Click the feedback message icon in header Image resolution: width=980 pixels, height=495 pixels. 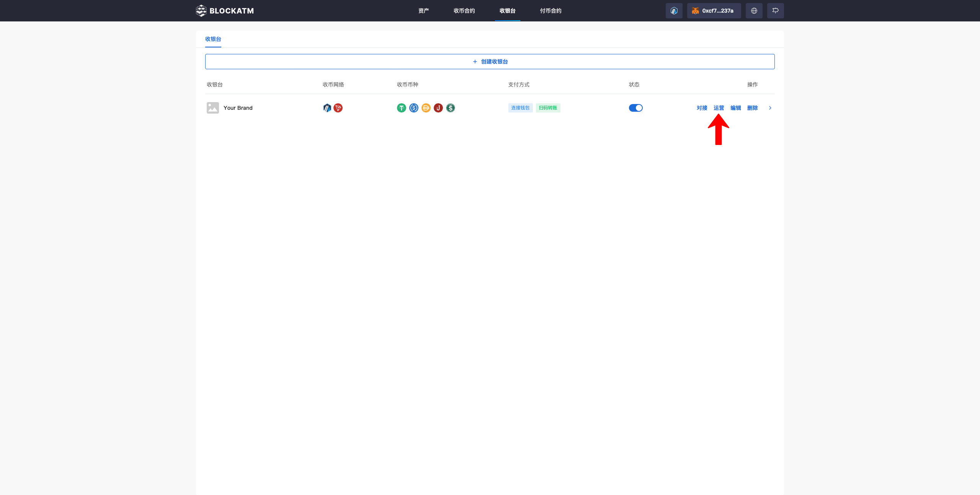coord(775,11)
